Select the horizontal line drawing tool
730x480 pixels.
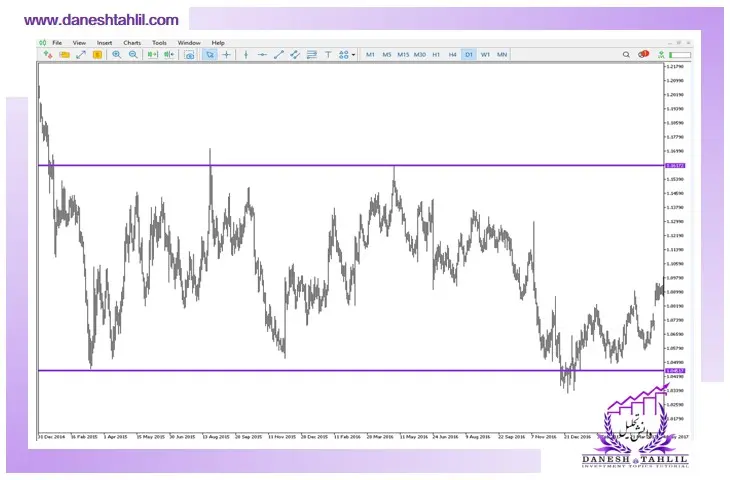click(262, 54)
